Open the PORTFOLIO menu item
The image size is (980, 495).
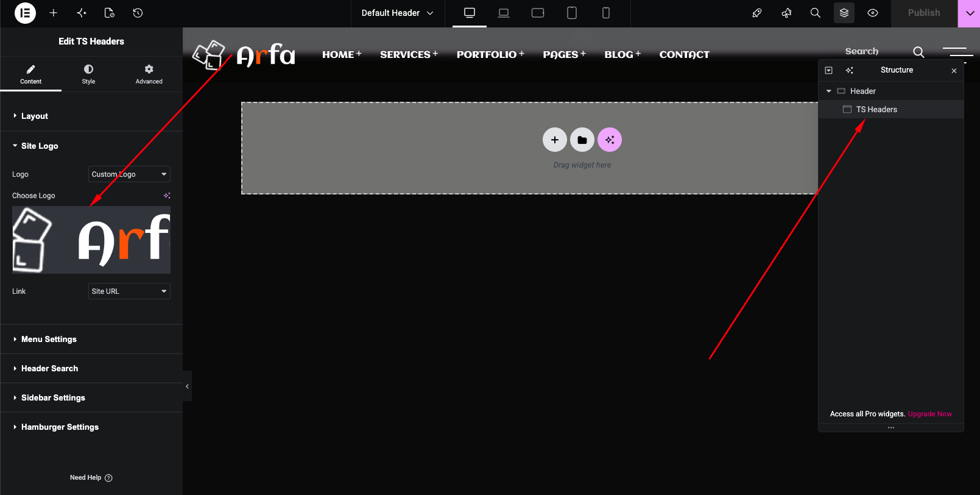[490, 54]
